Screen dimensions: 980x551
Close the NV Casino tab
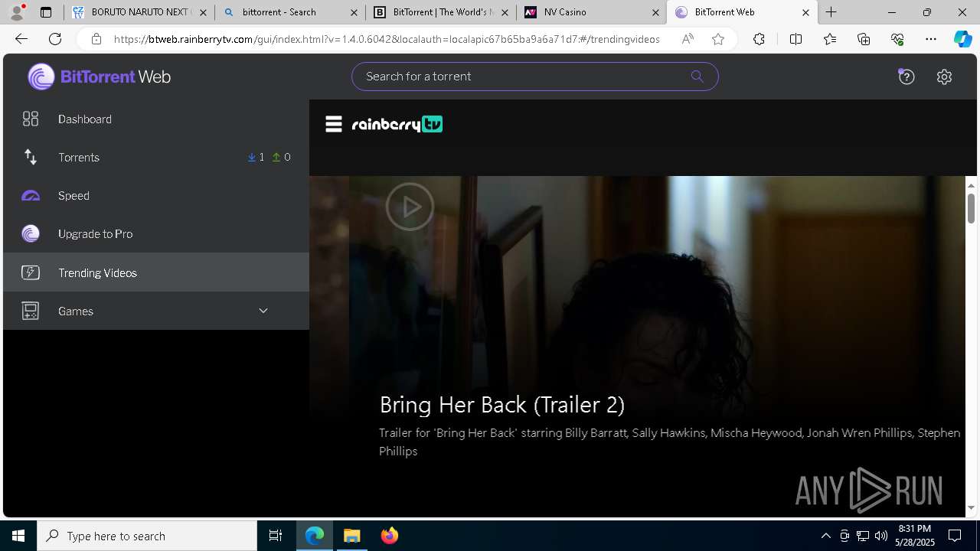(655, 12)
